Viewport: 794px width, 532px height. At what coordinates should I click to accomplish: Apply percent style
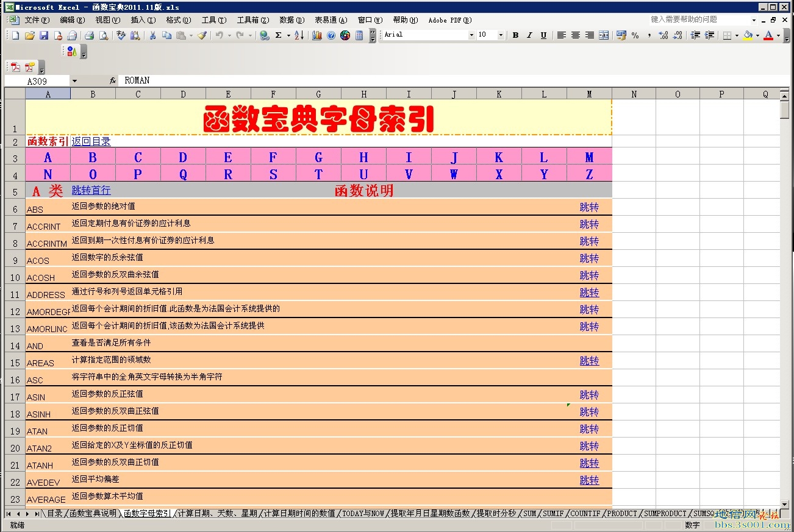635,35
